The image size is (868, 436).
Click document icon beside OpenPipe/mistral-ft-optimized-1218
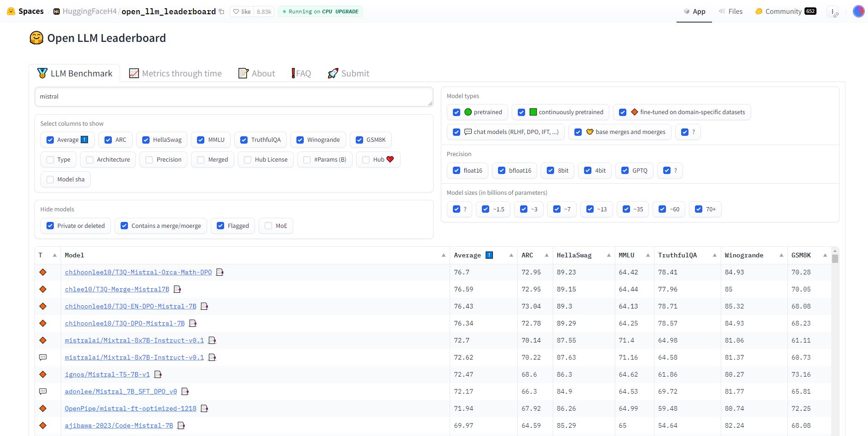[x=204, y=409]
